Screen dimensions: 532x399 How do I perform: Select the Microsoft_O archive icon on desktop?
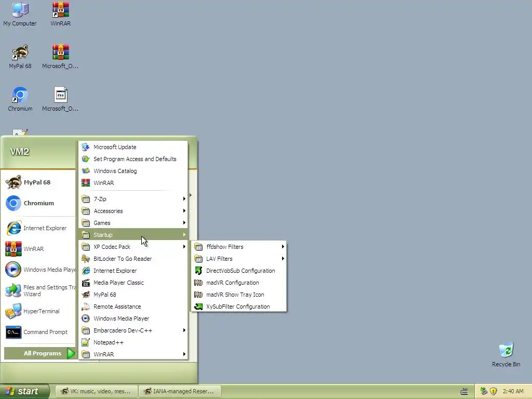[x=60, y=57]
